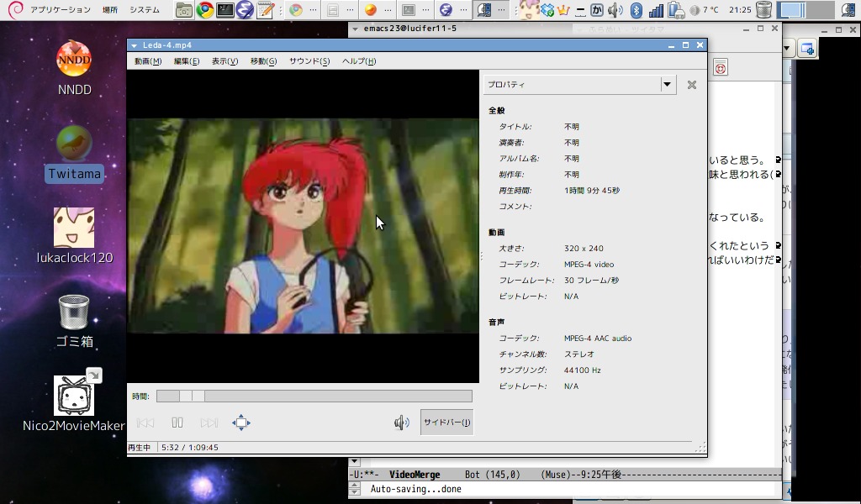Open the Dropbox tray icon
Screen dimensions: 861x504
[547, 10]
